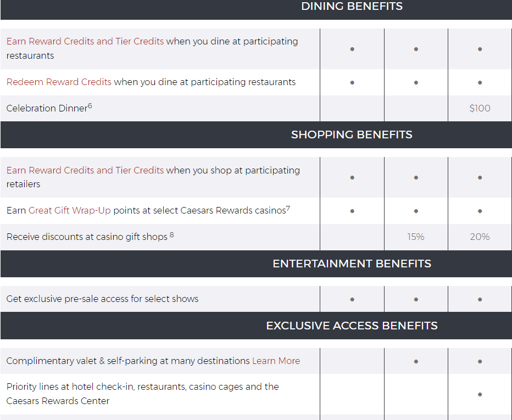Select the 20% gift shop discount cell

[480, 237]
